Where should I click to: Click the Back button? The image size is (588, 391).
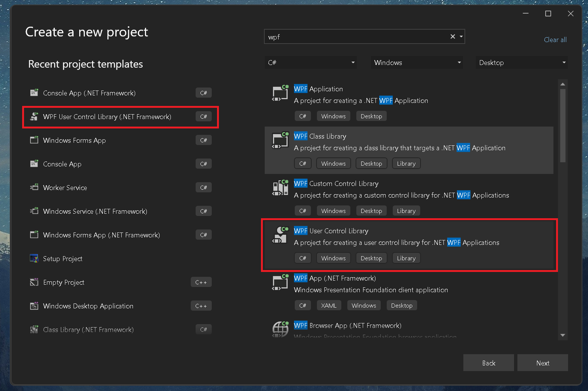click(488, 363)
